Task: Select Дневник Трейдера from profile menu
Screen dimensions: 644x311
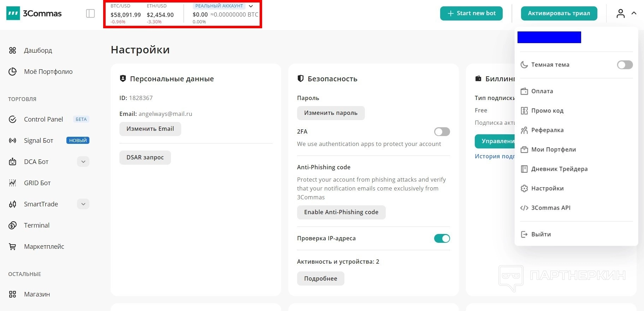Action: [x=559, y=169]
